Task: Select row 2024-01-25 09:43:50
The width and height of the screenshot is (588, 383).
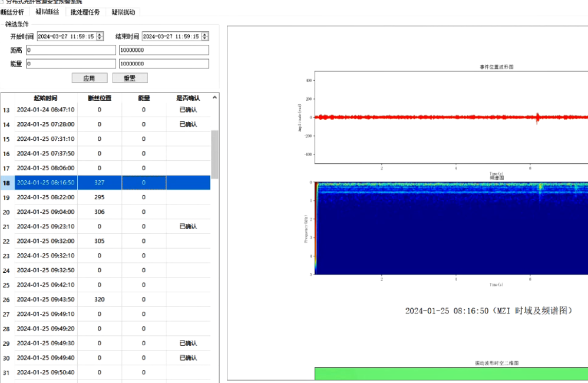Action: (x=105, y=299)
